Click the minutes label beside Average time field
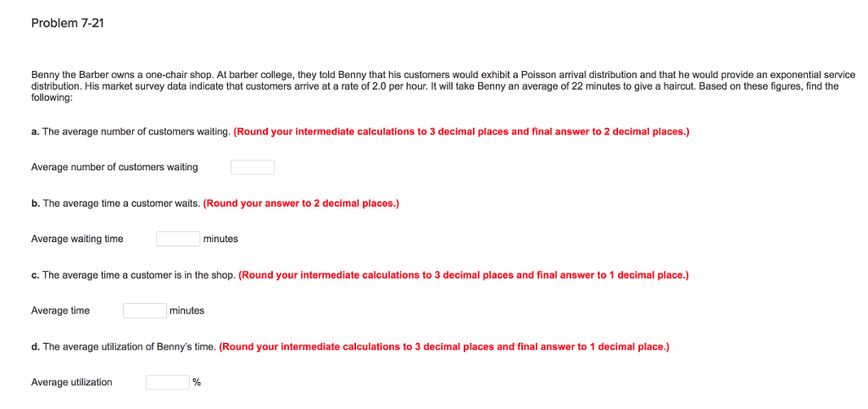Viewport: 868px width, 409px height. click(187, 311)
